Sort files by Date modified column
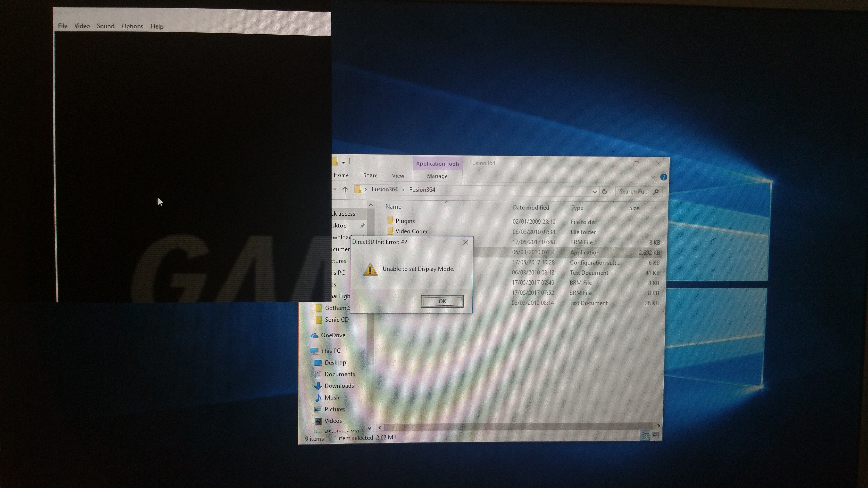Screen dimensions: 868x488 [x=531, y=207]
